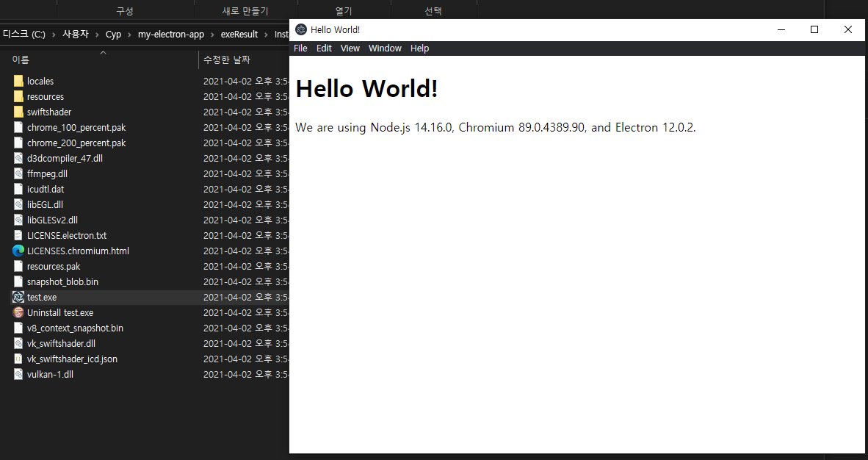Click the icudtl.dat file icon
868x460 pixels.
coord(18,189)
